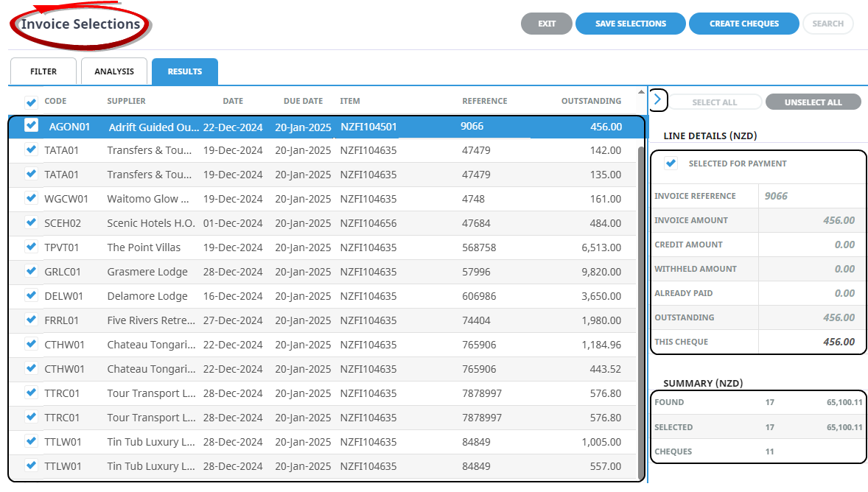This screenshot has width=868, height=492.
Task: Uncheck the DELW01 Delamore Lodge checkbox
Action: click(31, 295)
